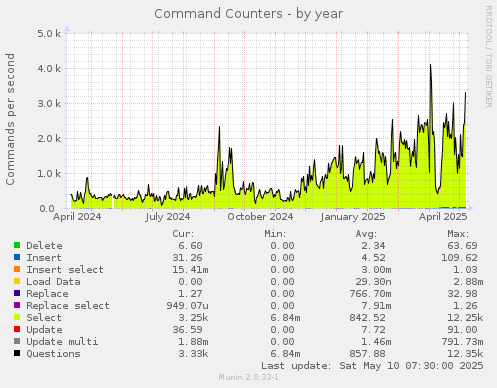This screenshot has height=388, width=497.
Task: Click the orange Insert select swatch
Action: (x=17, y=269)
